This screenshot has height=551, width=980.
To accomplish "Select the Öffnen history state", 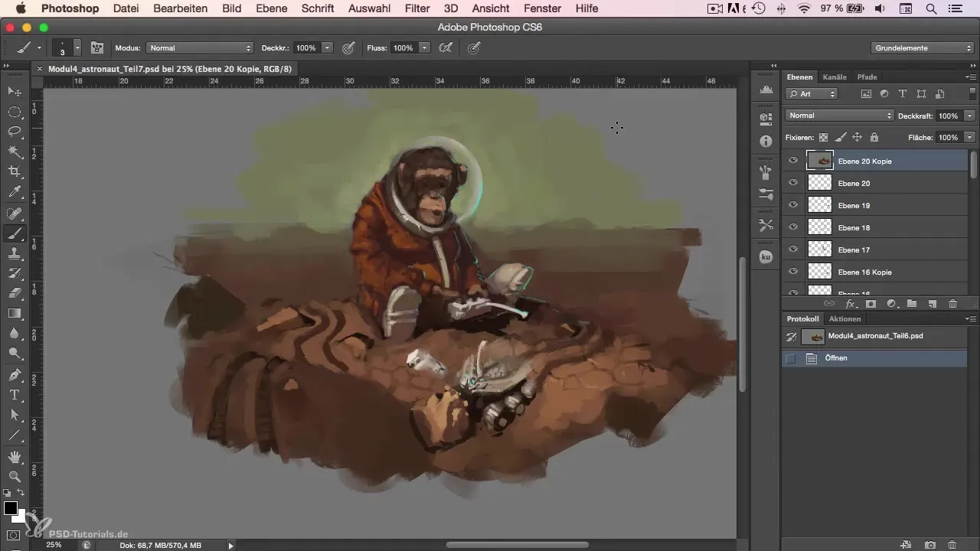I will tap(836, 358).
